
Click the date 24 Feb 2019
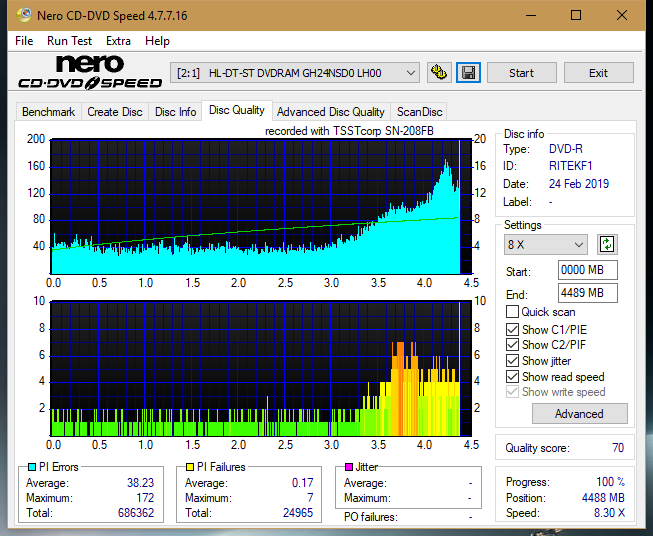click(x=579, y=184)
